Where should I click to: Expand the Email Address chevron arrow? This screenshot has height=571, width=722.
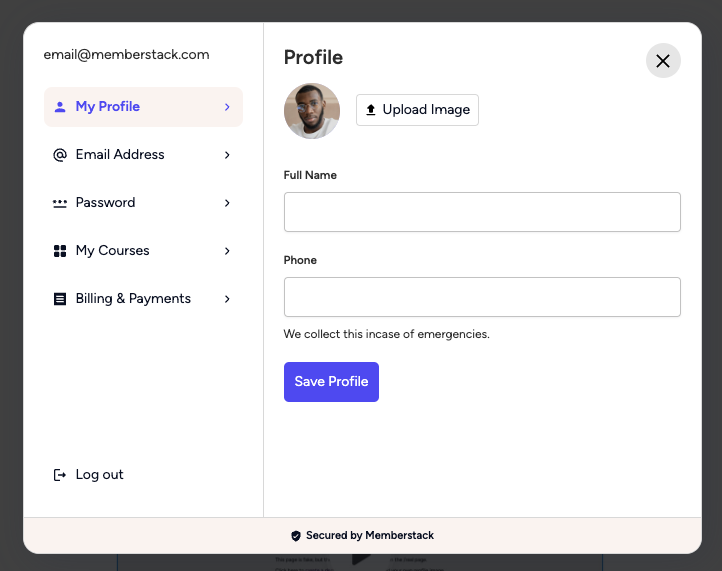pyautogui.click(x=227, y=155)
